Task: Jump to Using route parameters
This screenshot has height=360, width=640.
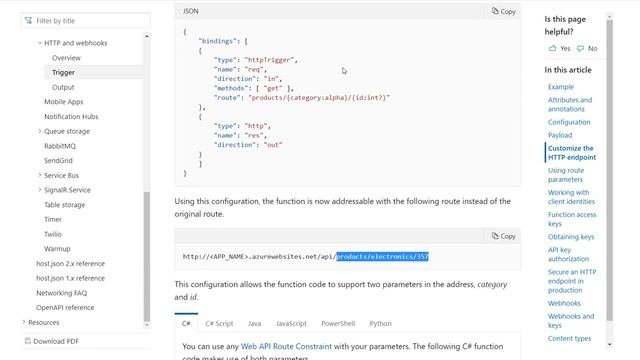Action: coord(566,174)
